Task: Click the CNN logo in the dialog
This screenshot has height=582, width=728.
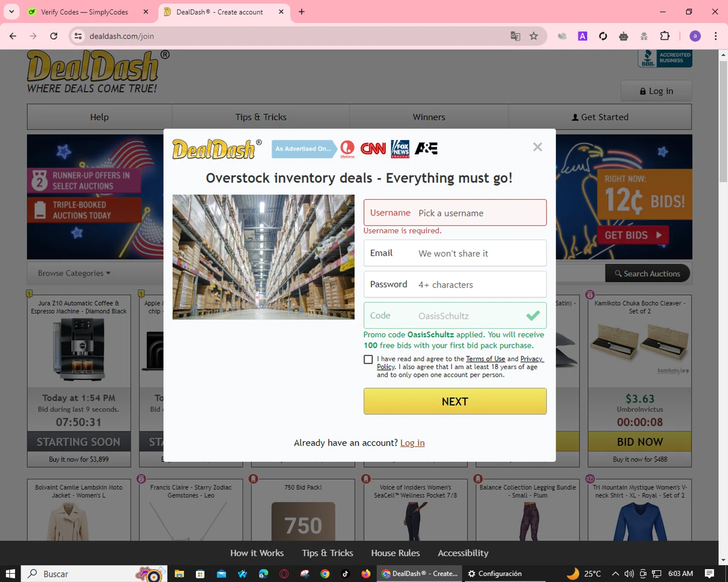Action: point(373,148)
